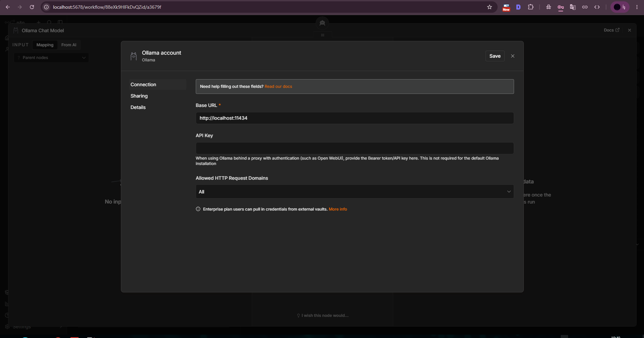Click the round robot icon above the node panel
Screen dimensions: 644x338
point(322,23)
